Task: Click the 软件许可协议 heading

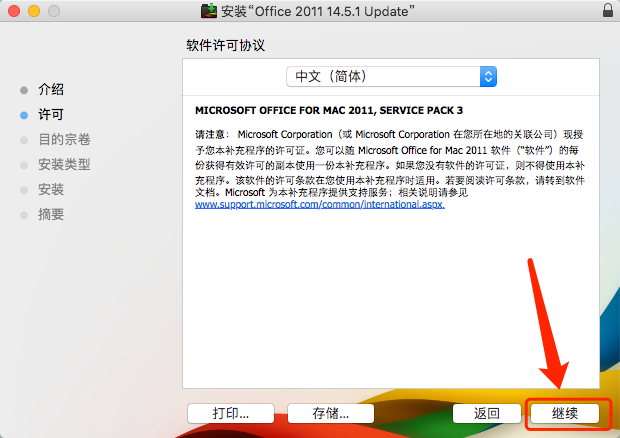Action: pyautogui.click(x=225, y=45)
